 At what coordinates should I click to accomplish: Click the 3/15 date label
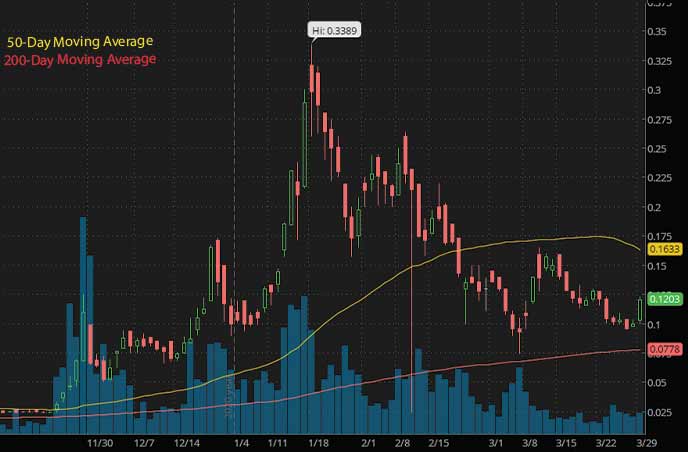(x=566, y=443)
